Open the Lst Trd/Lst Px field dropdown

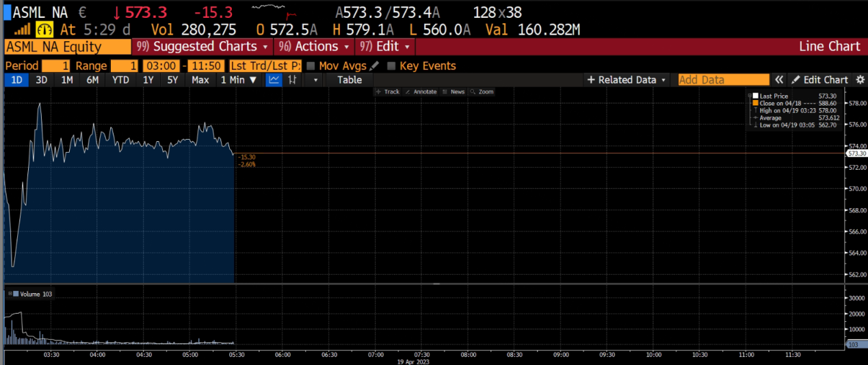coord(265,66)
